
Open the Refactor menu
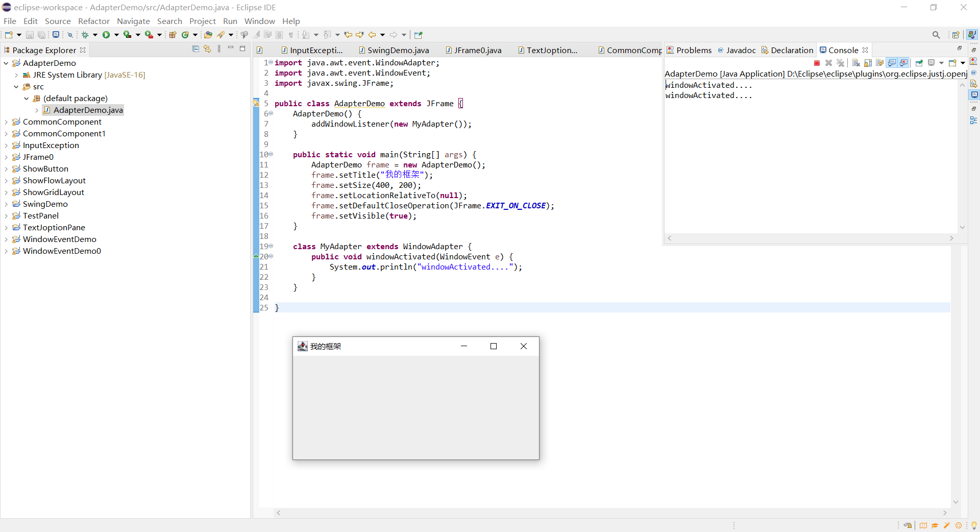tap(93, 21)
